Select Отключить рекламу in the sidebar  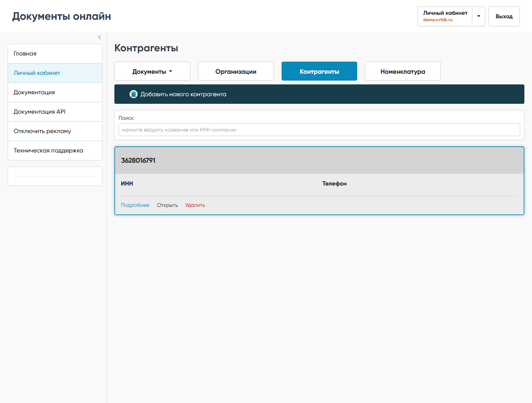tap(55, 131)
